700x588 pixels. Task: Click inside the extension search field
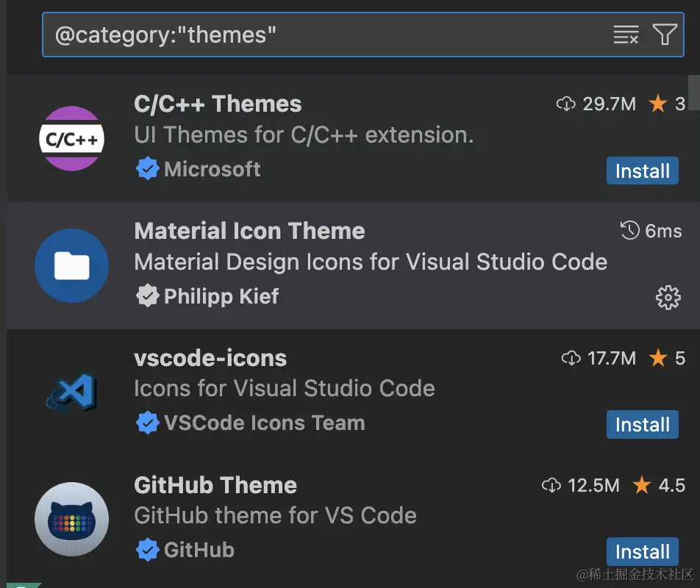(x=294, y=34)
